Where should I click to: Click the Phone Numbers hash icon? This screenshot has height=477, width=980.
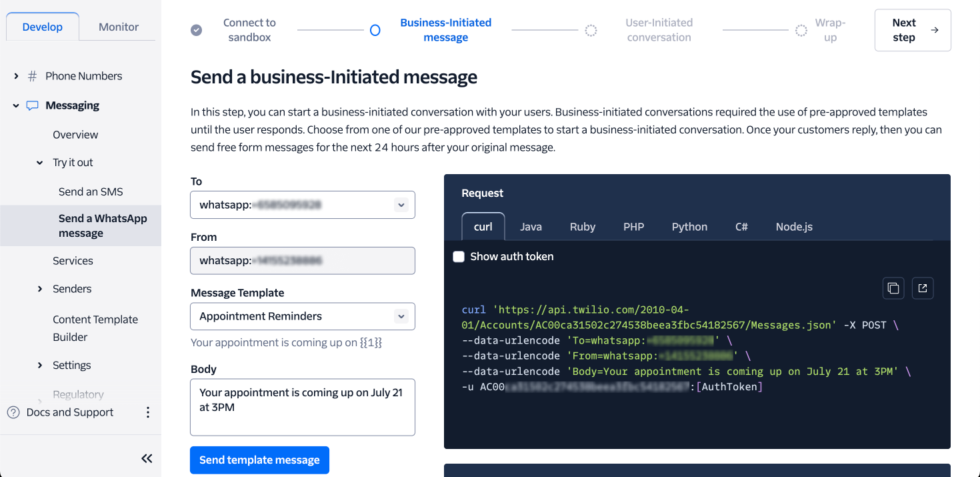(x=32, y=76)
